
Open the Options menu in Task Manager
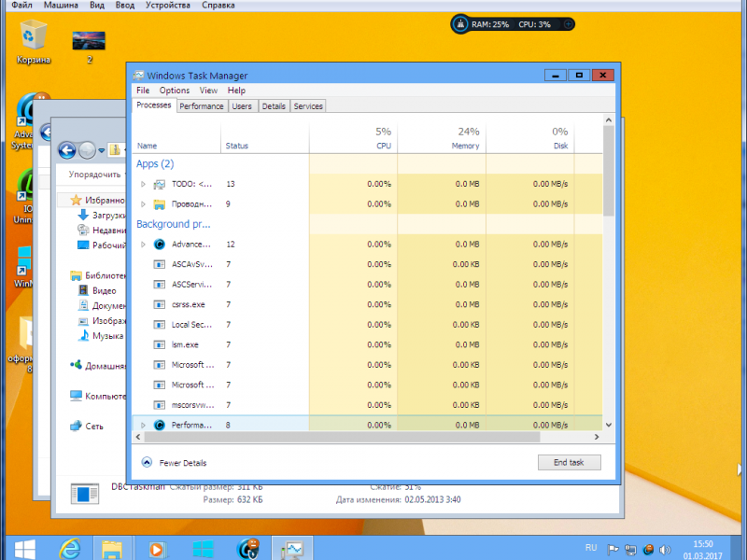click(175, 91)
